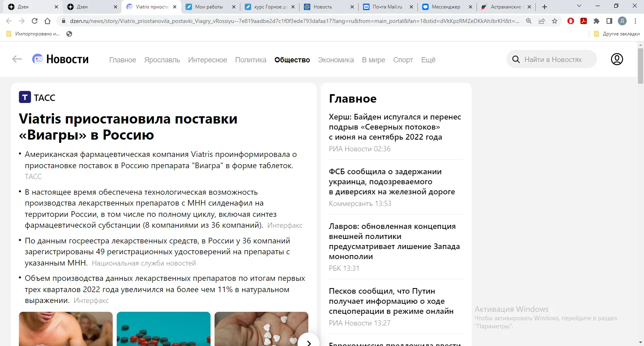644x346 pixels.
Task: Open the red pills photo thumbnail
Action: tap(163, 329)
